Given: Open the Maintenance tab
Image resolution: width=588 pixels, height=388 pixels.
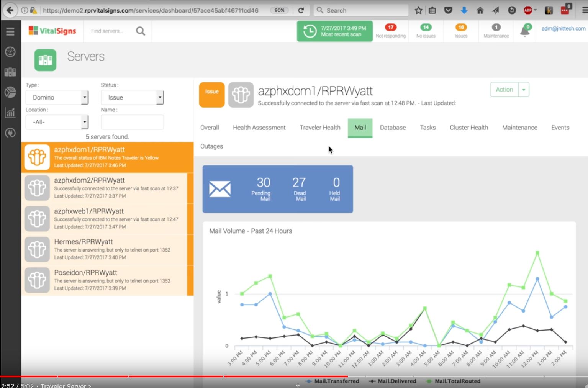Looking at the screenshot, I should (519, 128).
